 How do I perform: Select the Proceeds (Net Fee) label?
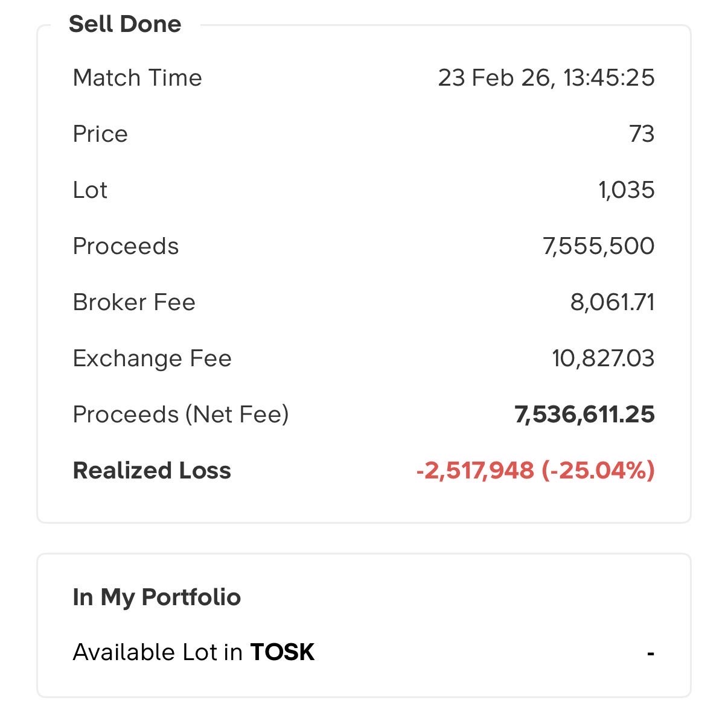[180, 415]
